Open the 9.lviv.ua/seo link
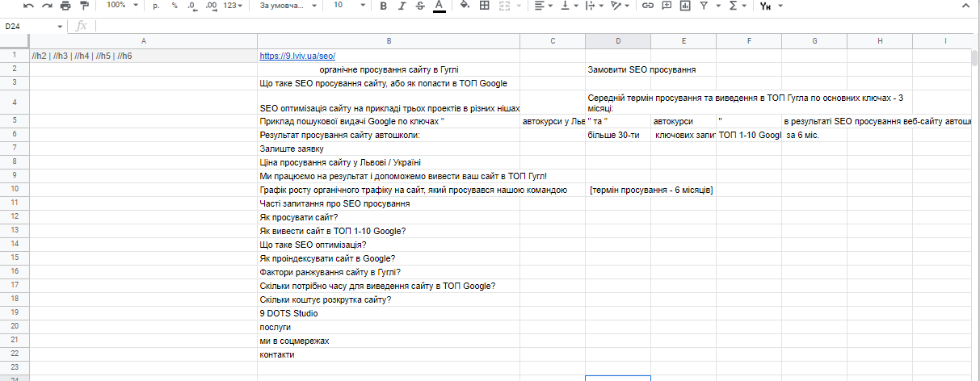 [x=297, y=56]
